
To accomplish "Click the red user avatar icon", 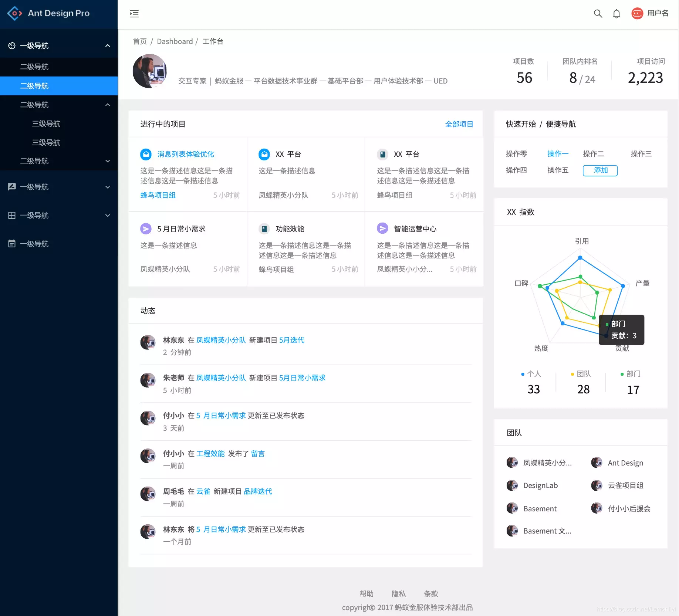I will [x=637, y=13].
